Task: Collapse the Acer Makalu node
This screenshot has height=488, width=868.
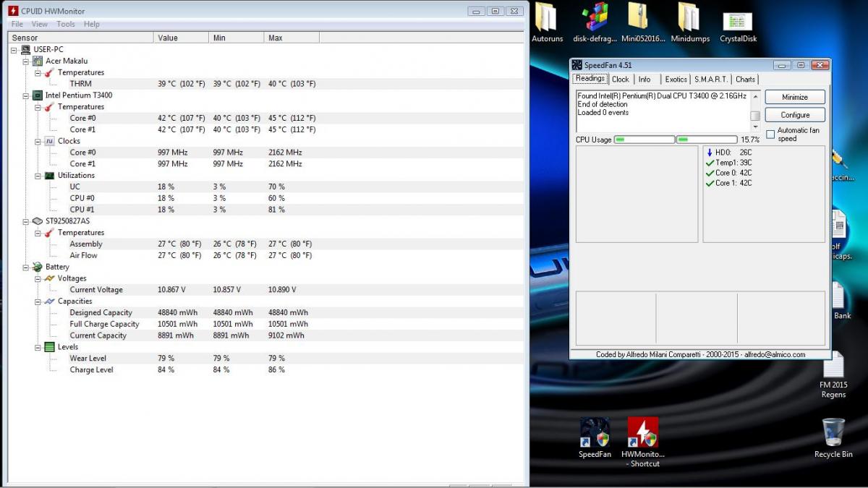Action: 27,61
